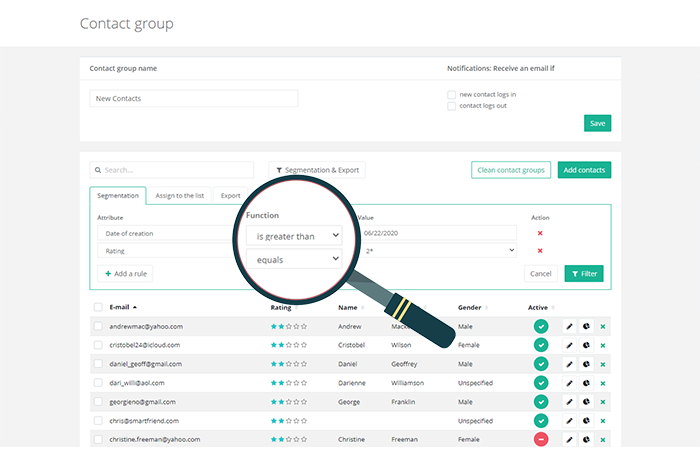Open the 2* rating value dropdown

coord(439,250)
